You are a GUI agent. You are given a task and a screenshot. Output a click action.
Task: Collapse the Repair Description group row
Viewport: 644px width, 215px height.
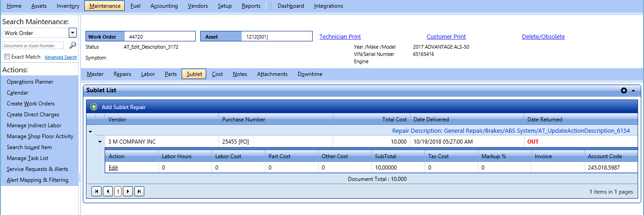pyautogui.click(x=90, y=131)
